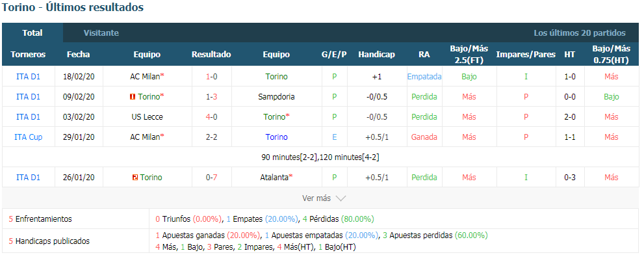The image size is (644, 255).
Task: Select the Total tab
Action: 32,33
